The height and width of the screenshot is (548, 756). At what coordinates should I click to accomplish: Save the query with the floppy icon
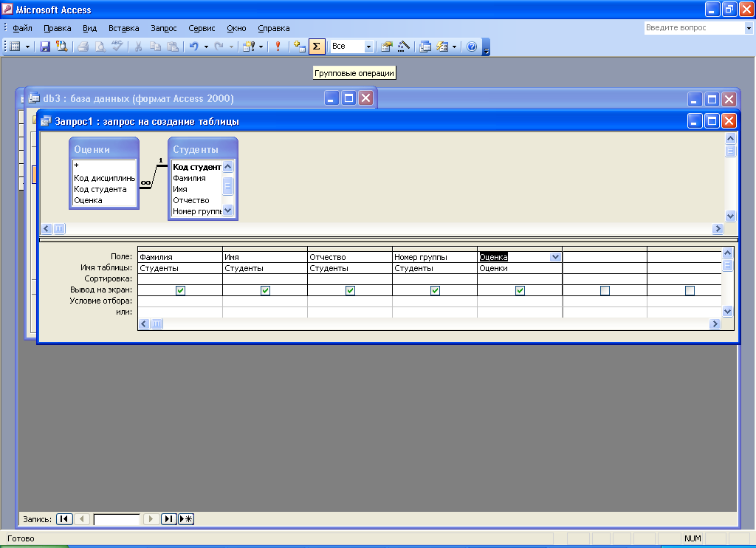(45, 47)
